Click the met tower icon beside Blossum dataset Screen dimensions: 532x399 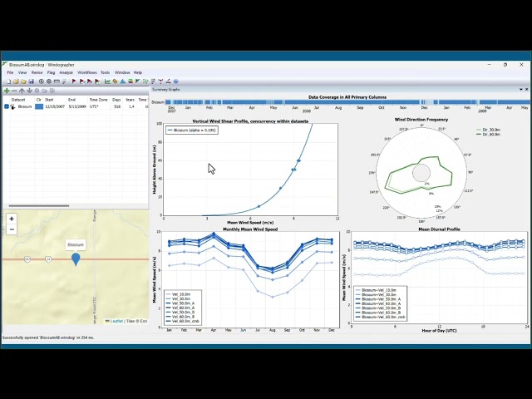(x=13, y=106)
